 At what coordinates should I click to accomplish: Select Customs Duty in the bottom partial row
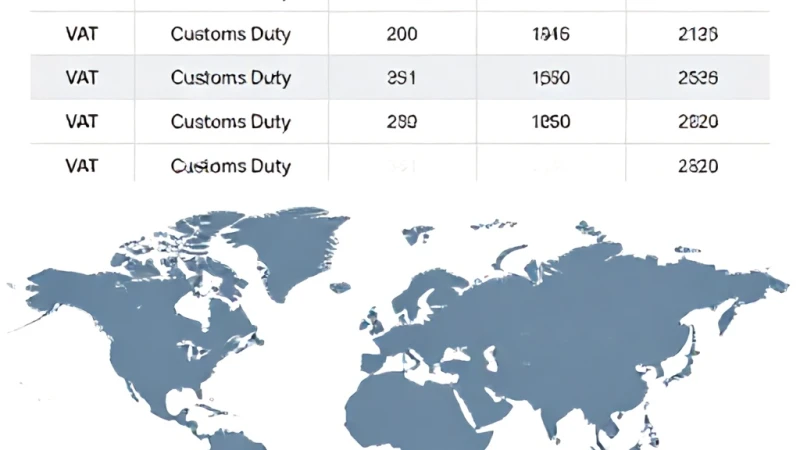coord(231,165)
